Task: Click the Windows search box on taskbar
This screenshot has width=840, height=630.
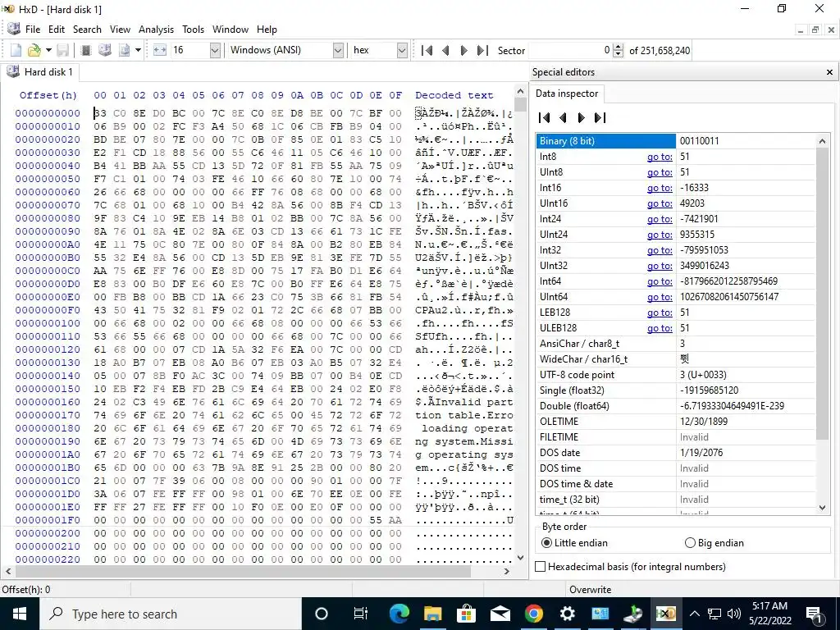Action: tap(171, 614)
